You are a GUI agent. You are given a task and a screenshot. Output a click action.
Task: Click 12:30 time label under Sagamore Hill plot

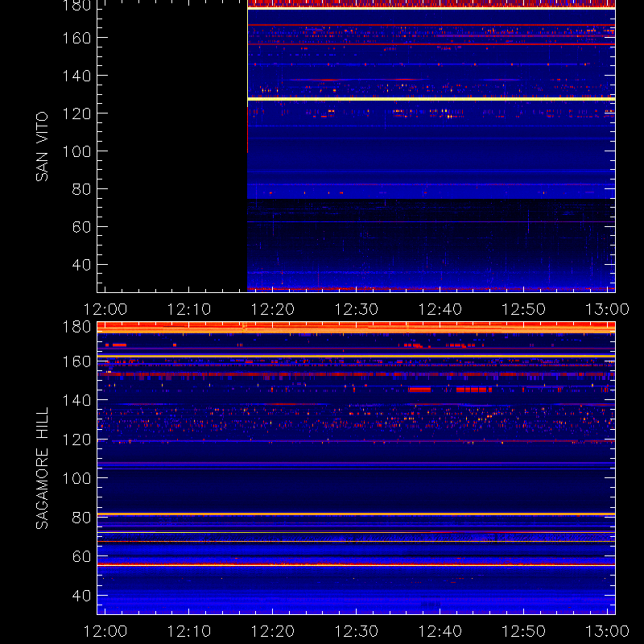(x=357, y=631)
